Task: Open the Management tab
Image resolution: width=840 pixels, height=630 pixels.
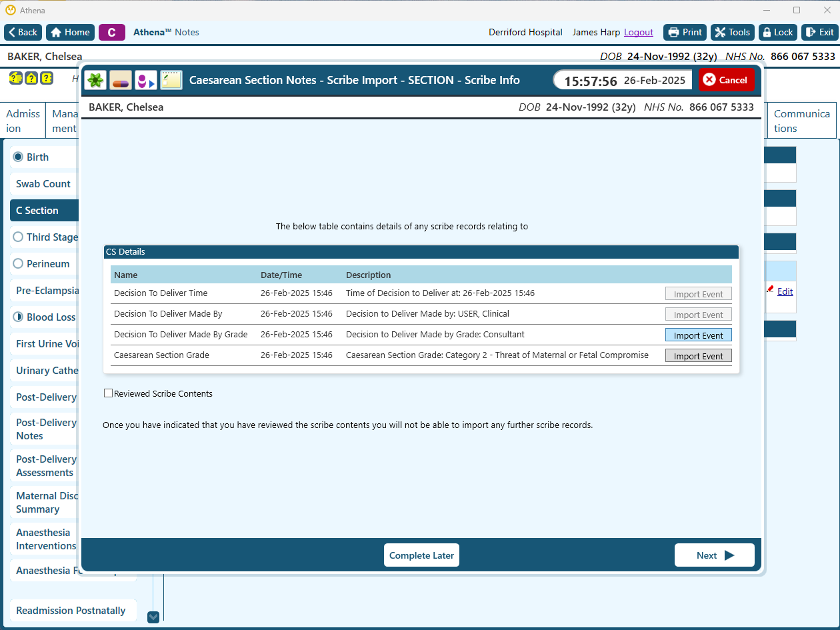Action: coord(63,121)
